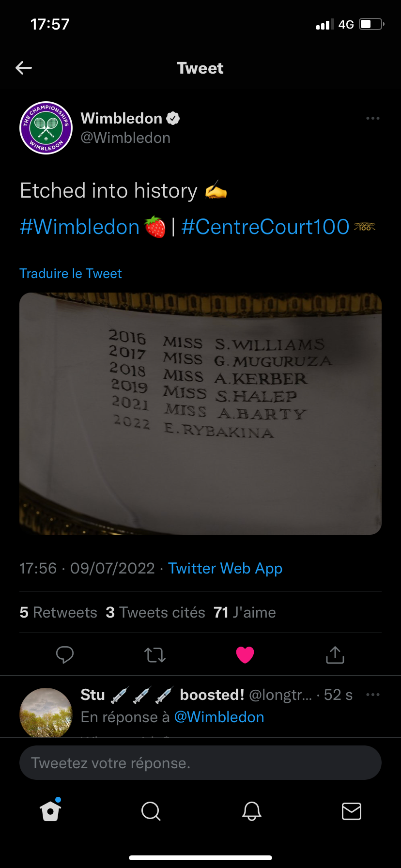Tap the retweet arrows icon
Viewport: 401px width, 868px height.
click(155, 655)
